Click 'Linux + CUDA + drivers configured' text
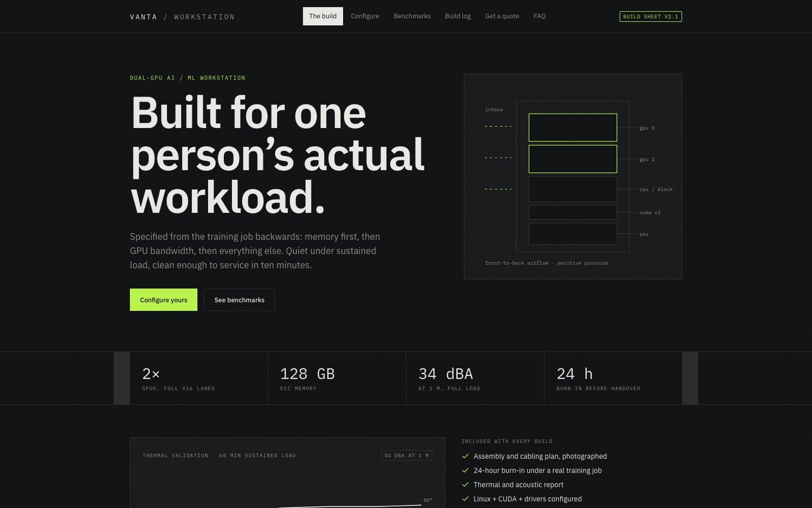This screenshot has height=508, width=812. [x=527, y=499]
